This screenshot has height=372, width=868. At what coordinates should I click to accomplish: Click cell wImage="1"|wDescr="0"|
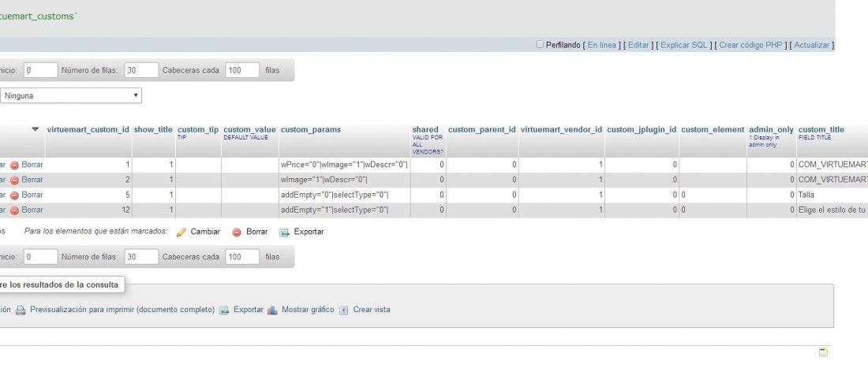[x=344, y=180]
